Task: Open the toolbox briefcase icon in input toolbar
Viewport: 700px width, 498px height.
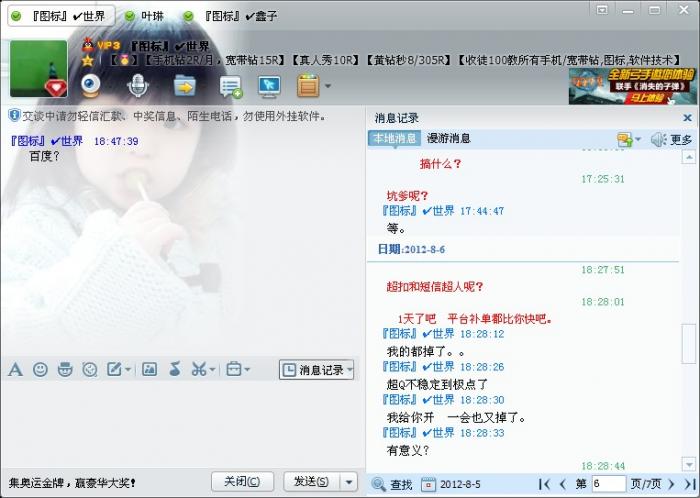Action: pyautogui.click(x=234, y=369)
